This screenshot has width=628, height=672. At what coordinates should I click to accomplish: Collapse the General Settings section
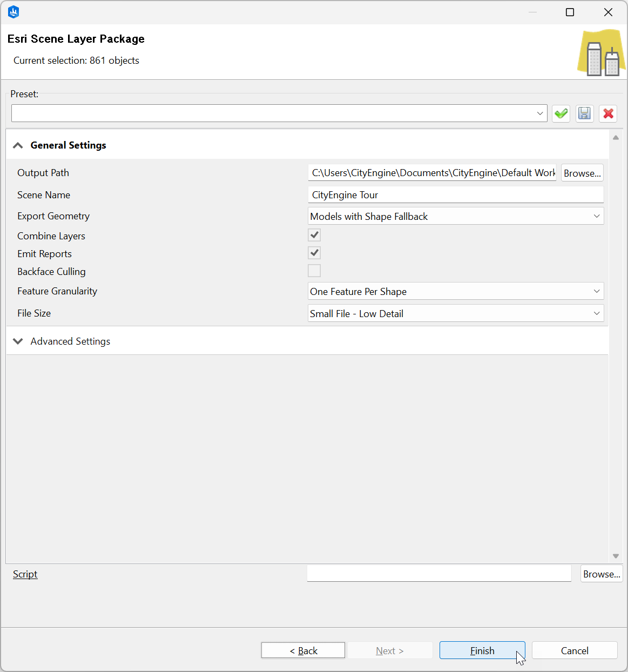(18, 145)
